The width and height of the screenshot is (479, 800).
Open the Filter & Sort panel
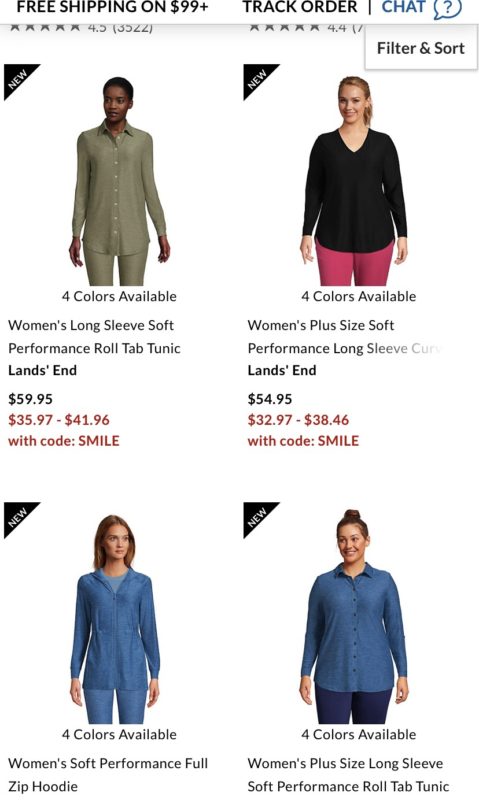(421, 48)
